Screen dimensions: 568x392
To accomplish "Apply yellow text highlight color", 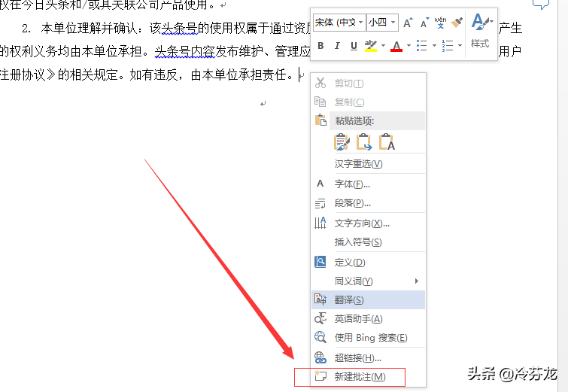I will [x=371, y=46].
